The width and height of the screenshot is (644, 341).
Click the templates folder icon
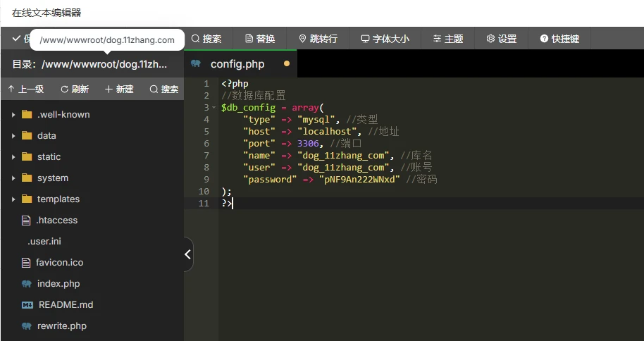tap(27, 199)
